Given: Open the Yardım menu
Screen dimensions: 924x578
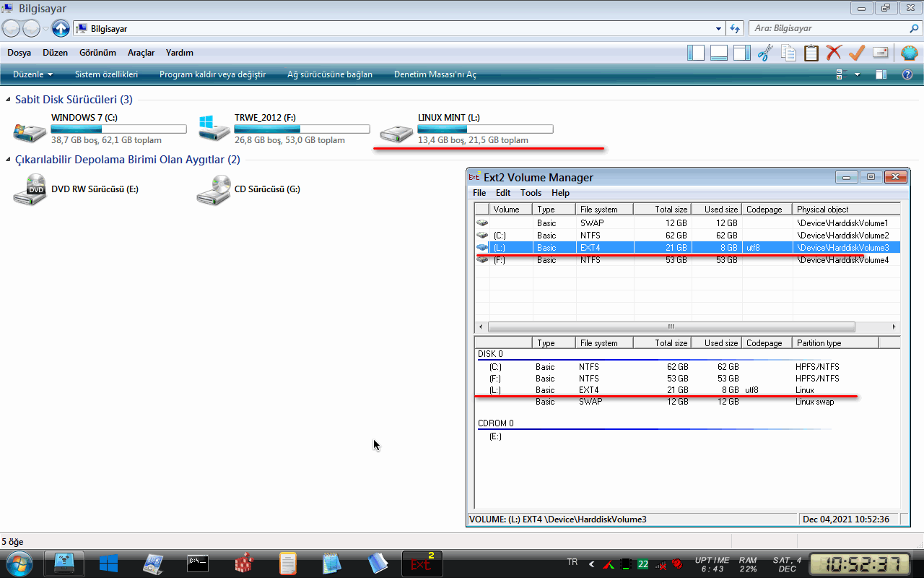Looking at the screenshot, I should 180,53.
